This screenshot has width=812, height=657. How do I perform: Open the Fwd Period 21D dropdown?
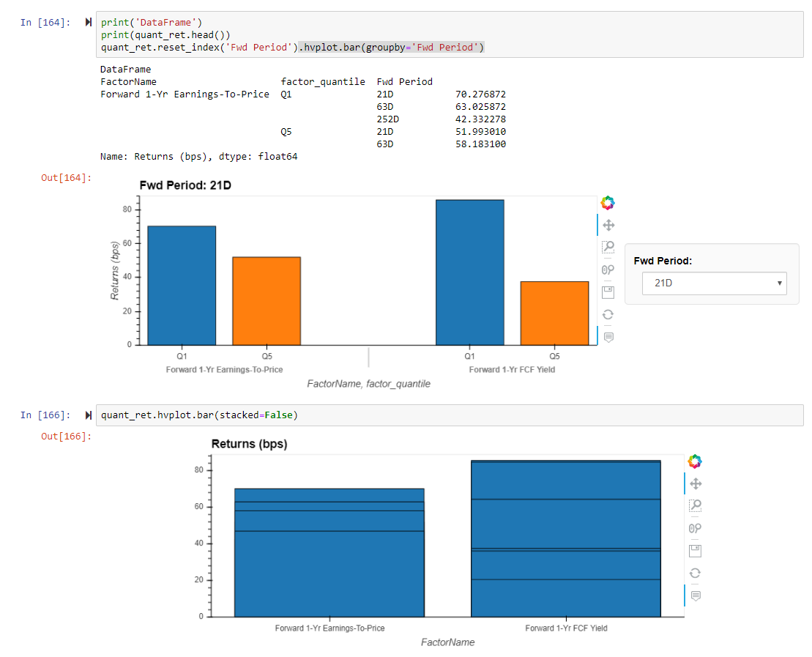pos(714,283)
